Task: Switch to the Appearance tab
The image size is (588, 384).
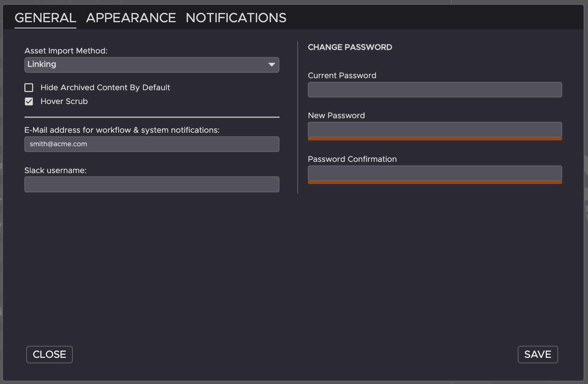Action: pos(131,18)
